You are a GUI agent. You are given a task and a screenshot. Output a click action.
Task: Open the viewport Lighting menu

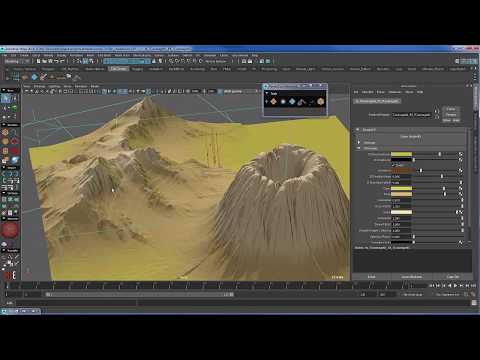point(54,86)
